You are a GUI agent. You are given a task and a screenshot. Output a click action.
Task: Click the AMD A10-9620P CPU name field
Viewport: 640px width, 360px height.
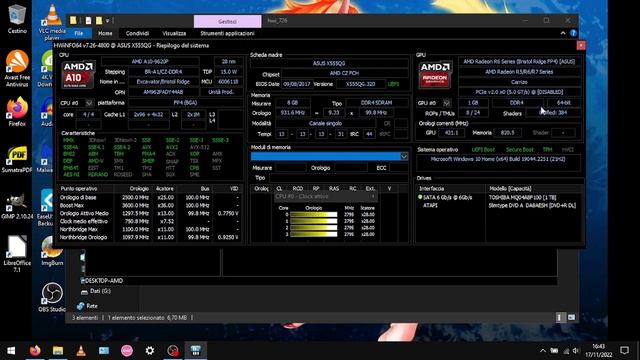[x=150, y=62]
